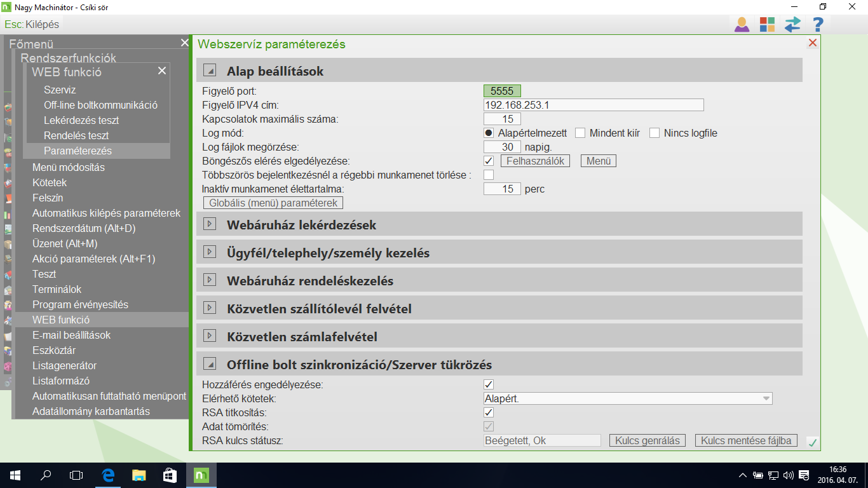The image size is (868, 488).
Task: Click the speaker icon in system tray
Action: pyautogui.click(x=788, y=475)
